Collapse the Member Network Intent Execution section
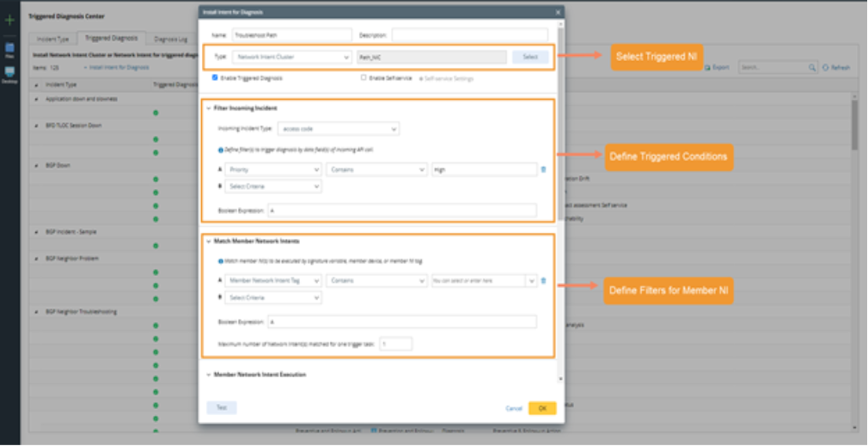The image size is (868, 446). [209, 375]
